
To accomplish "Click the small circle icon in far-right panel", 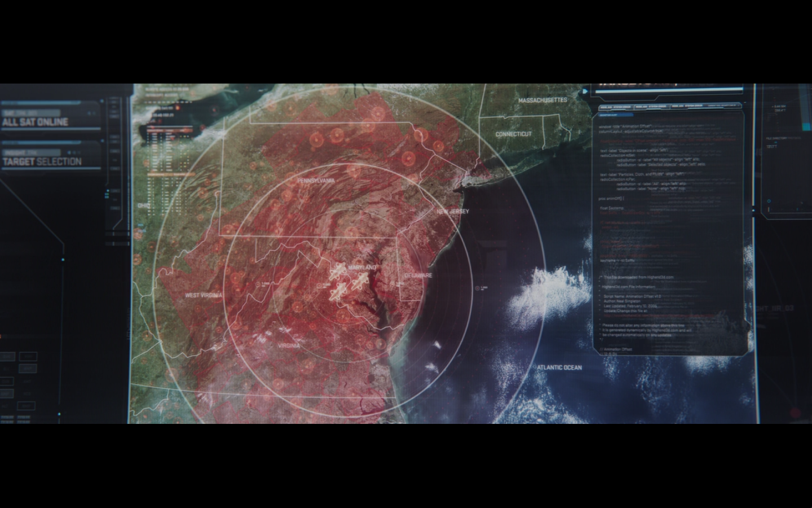I will (x=769, y=201).
